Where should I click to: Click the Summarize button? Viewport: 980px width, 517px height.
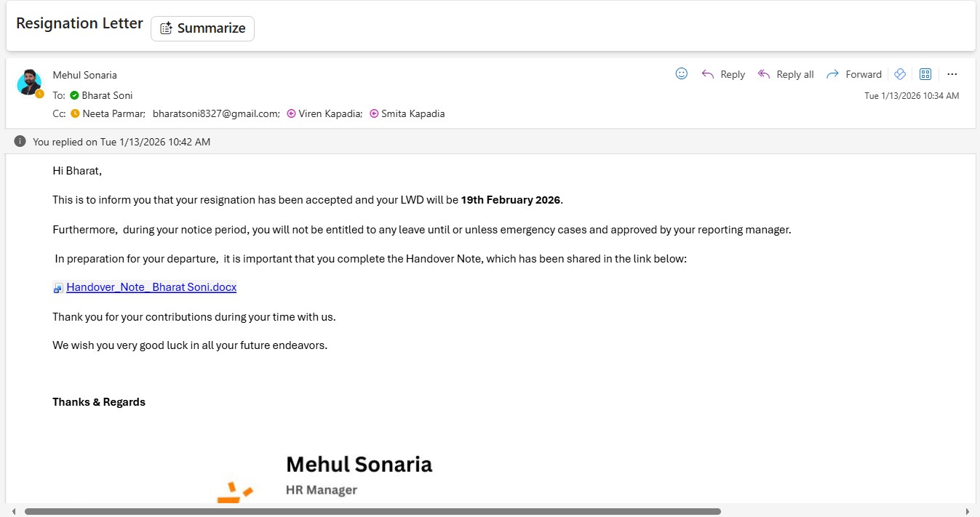202,28
